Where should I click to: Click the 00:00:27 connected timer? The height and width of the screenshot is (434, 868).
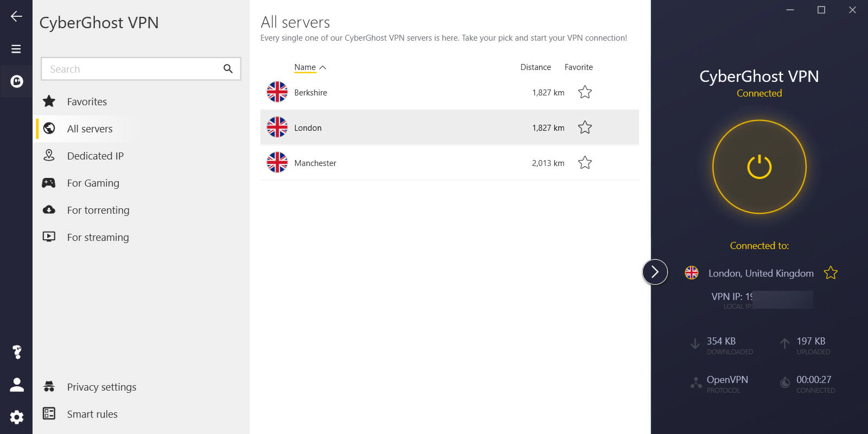coord(814,380)
